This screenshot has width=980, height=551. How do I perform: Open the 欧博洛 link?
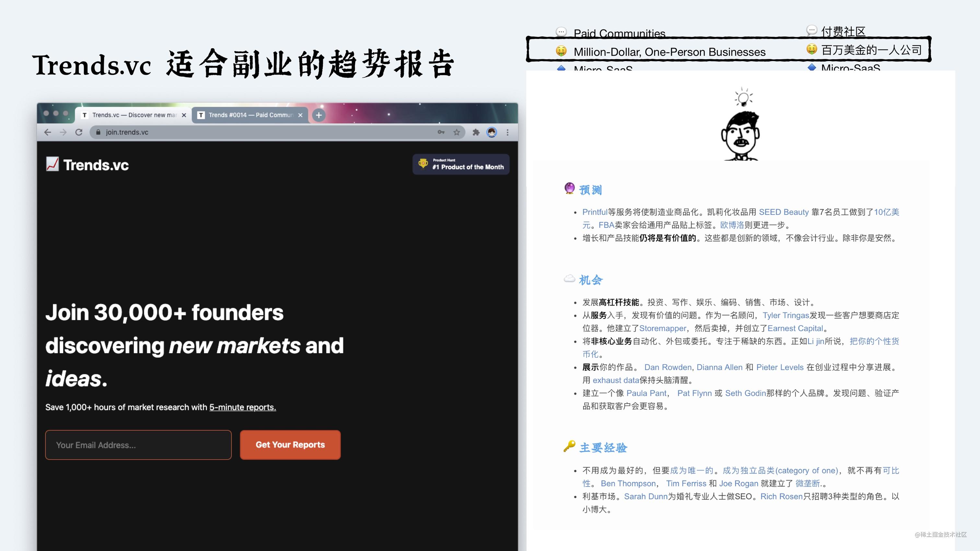point(732,225)
